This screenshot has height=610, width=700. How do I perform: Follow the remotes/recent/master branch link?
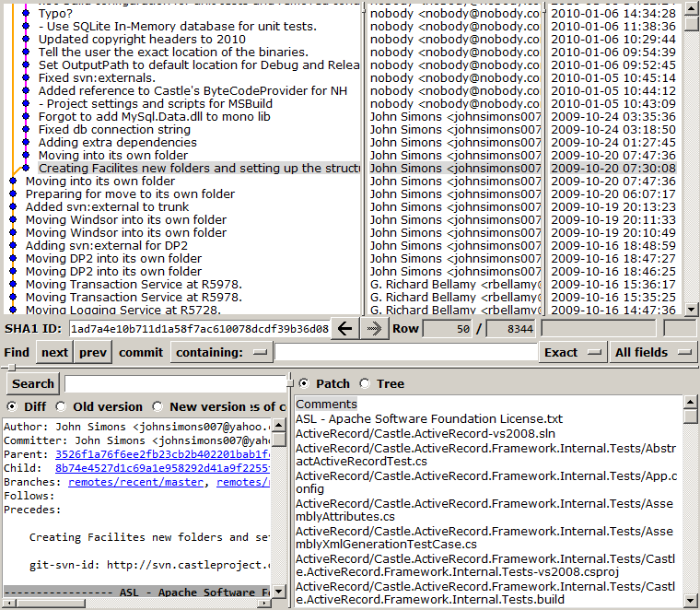tap(135, 482)
